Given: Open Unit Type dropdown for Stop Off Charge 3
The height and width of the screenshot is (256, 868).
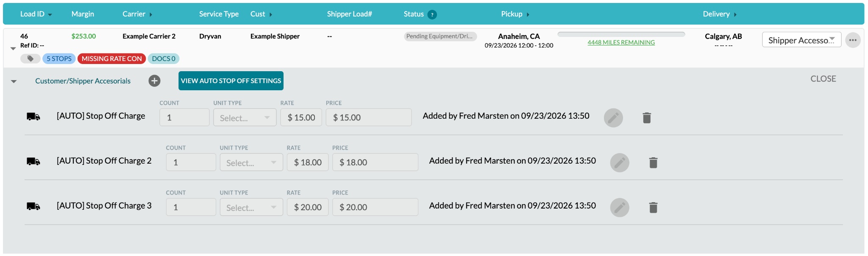Looking at the screenshot, I should coord(251,207).
